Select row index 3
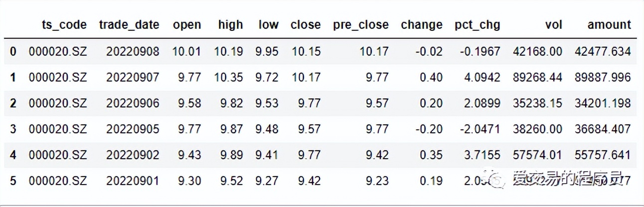The width and height of the screenshot is (644, 207). coord(13,129)
